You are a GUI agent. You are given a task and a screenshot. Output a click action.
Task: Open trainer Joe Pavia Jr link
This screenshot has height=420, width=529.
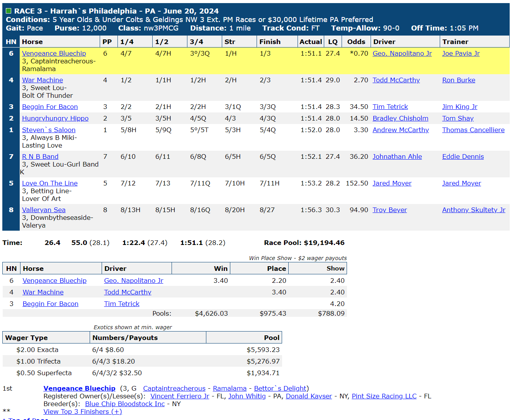(461, 53)
